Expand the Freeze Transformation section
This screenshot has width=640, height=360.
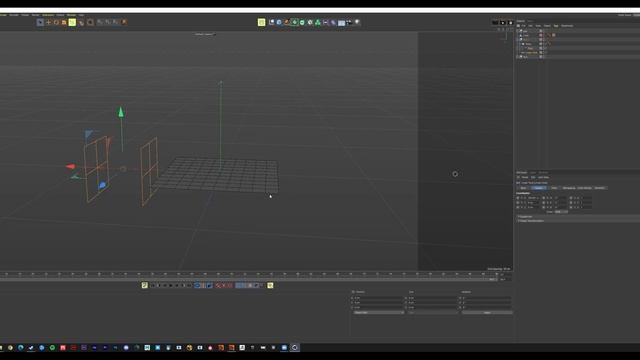coord(531,221)
